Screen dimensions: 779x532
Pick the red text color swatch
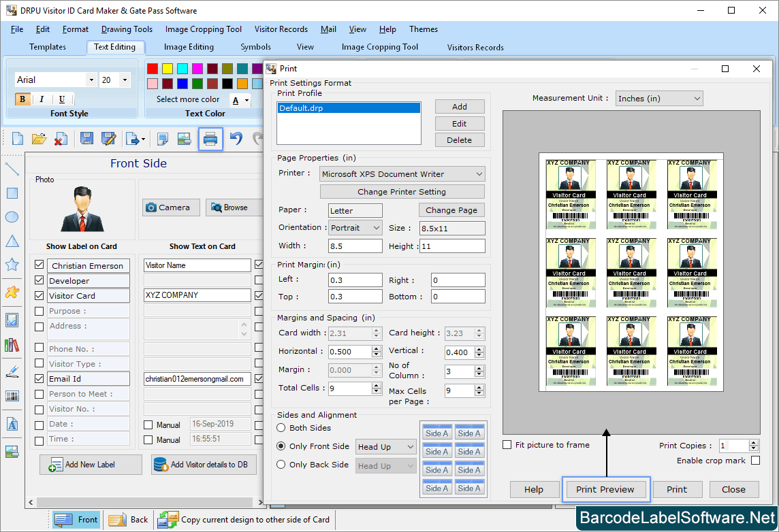click(151, 69)
